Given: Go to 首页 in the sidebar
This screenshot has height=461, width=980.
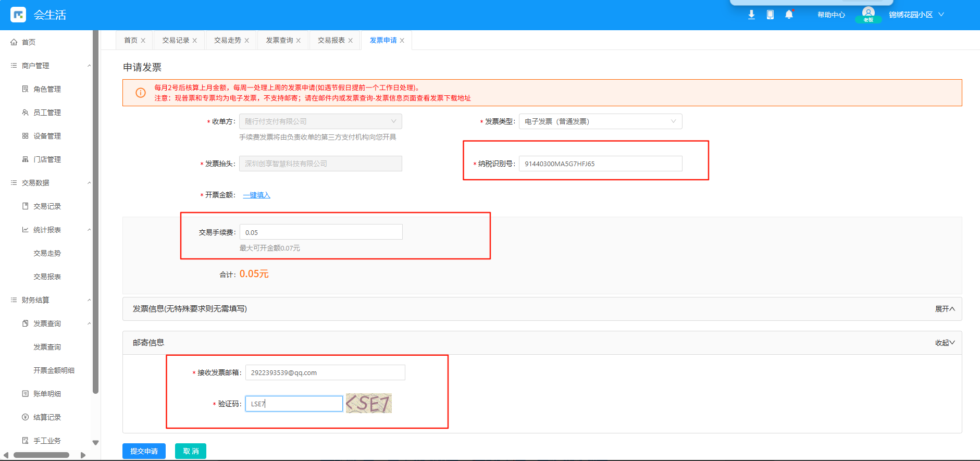Looking at the screenshot, I should point(28,42).
